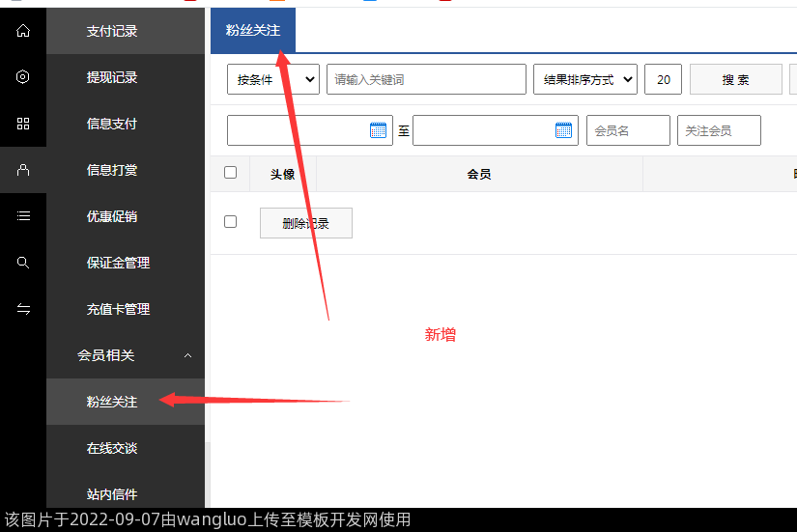The width and height of the screenshot is (797, 532).
Task: Toggle the select-all checkbox in table header
Action: click(230, 173)
